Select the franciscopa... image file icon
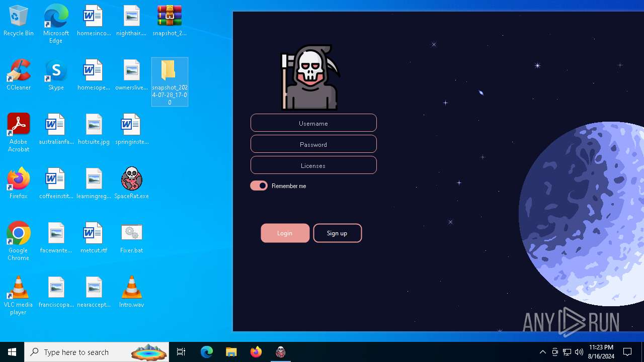 (56, 293)
